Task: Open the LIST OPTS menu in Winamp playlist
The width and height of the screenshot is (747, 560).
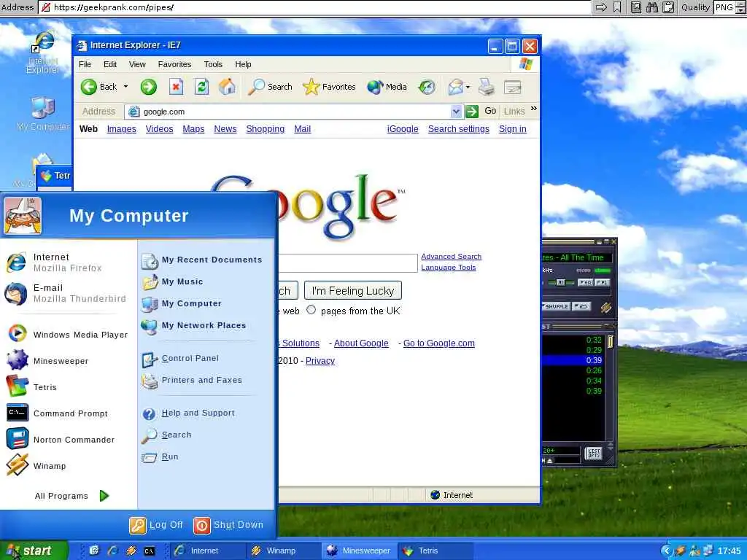Action: point(594,453)
